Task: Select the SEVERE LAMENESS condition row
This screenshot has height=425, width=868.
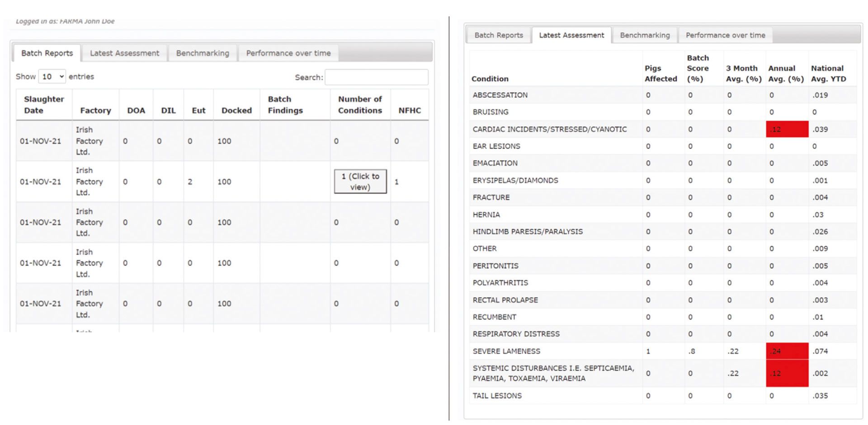Action: (x=663, y=351)
